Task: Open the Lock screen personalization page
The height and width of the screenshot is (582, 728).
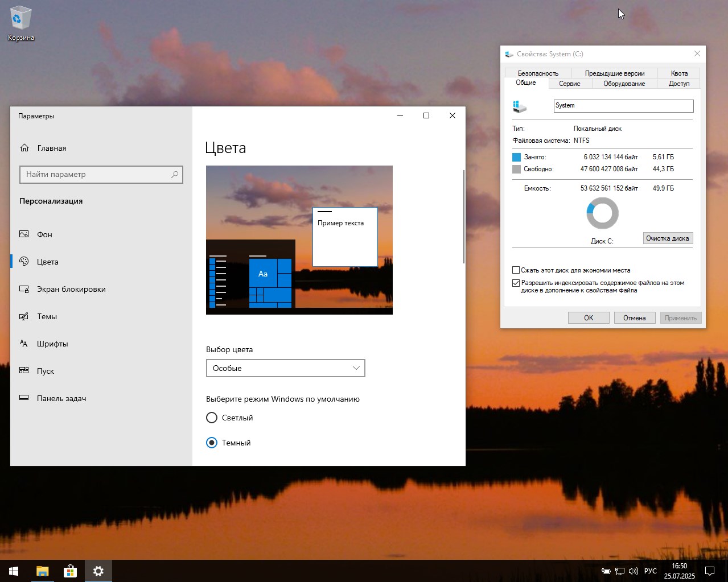Action: [x=71, y=289]
